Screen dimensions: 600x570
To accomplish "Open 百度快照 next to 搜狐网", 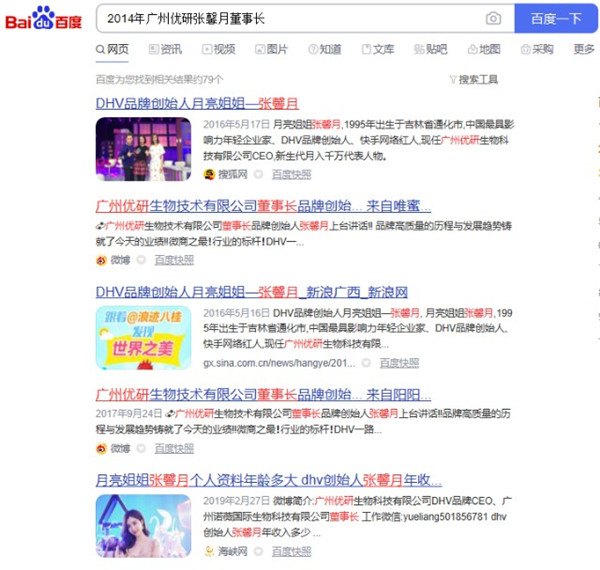I will (291, 174).
